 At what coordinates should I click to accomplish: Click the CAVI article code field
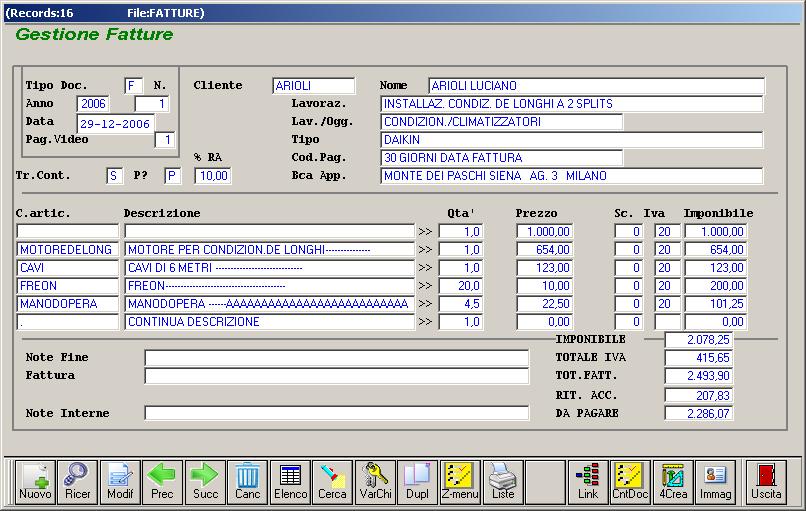point(67,268)
